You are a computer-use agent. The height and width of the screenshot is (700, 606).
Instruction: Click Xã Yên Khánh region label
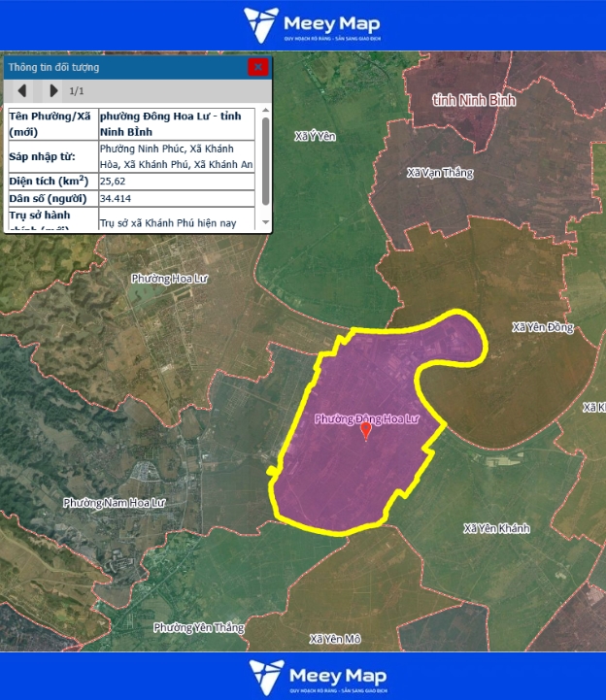coord(496,528)
